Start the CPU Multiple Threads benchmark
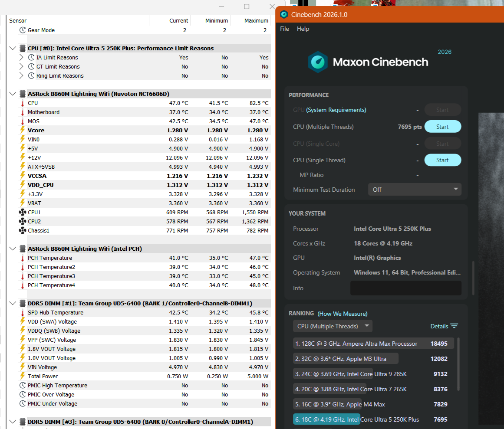Screen dimensions: 504x429 (x=443, y=127)
